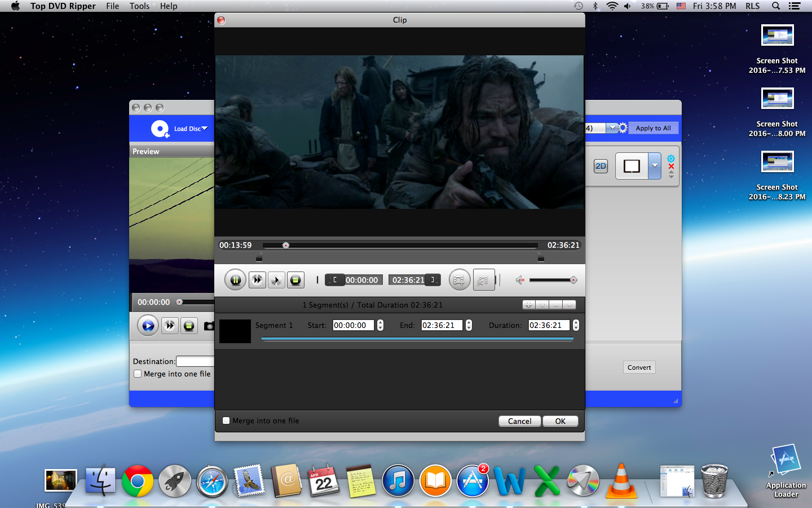
Task: Check Merge into one file in main window
Action: click(x=138, y=374)
